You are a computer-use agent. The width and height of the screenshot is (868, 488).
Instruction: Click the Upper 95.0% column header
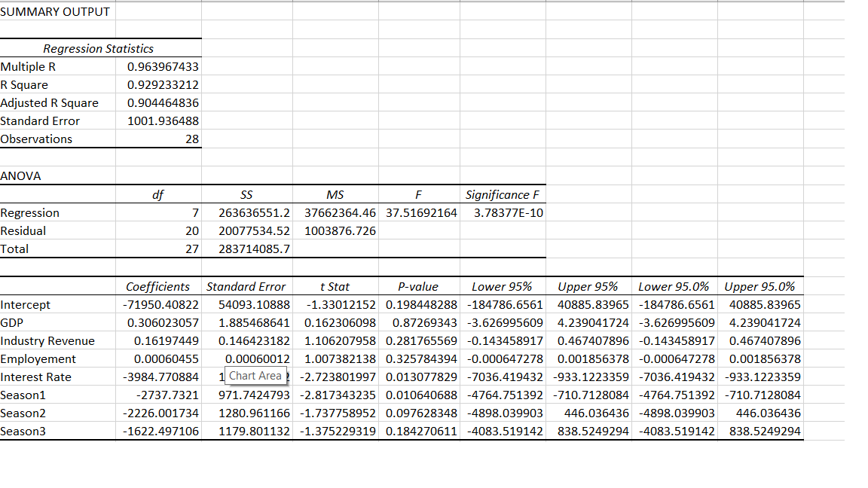pyautogui.click(x=760, y=286)
